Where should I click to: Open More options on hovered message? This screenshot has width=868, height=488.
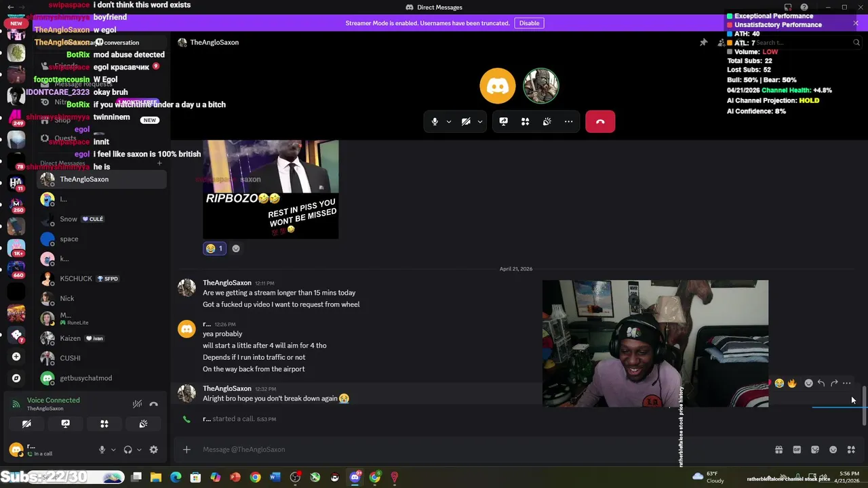coord(847,384)
